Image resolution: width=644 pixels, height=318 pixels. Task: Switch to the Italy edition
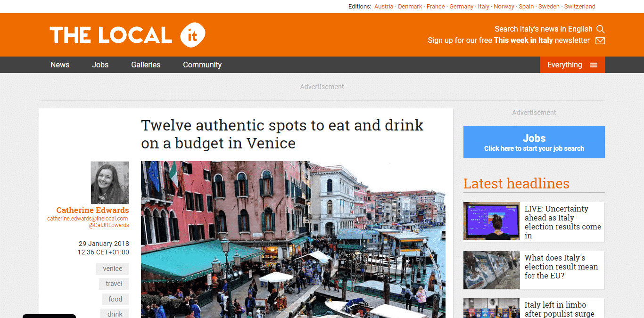tap(484, 7)
